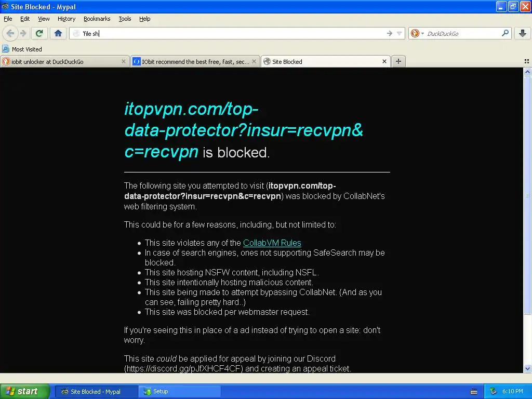Open the History menu
Image resolution: width=532 pixels, height=399 pixels.
pyautogui.click(x=66, y=19)
